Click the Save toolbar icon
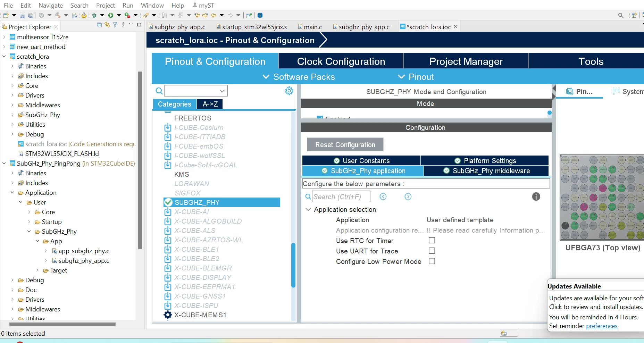644x343 pixels. pyautogui.click(x=22, y=15)
